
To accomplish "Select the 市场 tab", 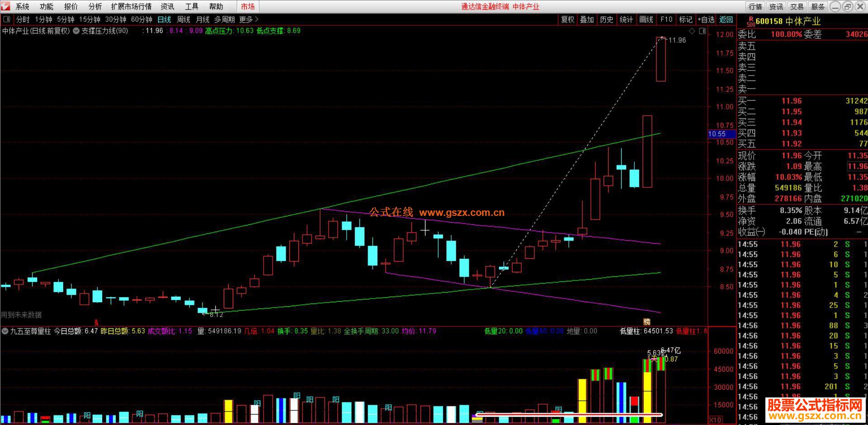I will pos(248,6).
